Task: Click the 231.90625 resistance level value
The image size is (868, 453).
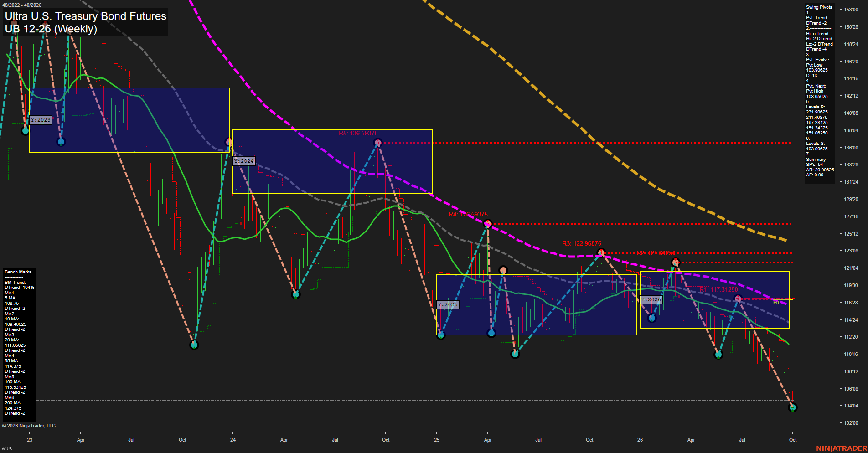Action: [816, 112]
